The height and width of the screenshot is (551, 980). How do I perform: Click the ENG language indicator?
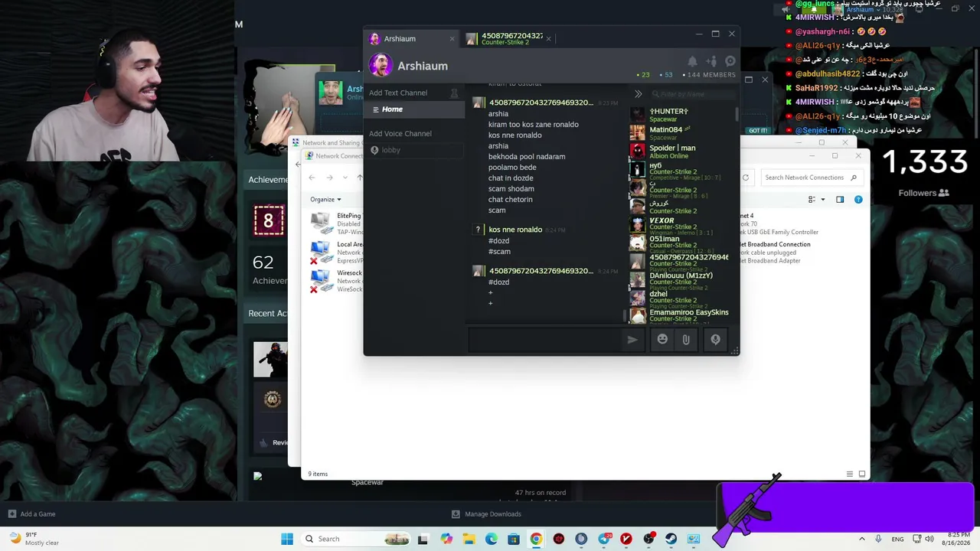tap(897, 539)
